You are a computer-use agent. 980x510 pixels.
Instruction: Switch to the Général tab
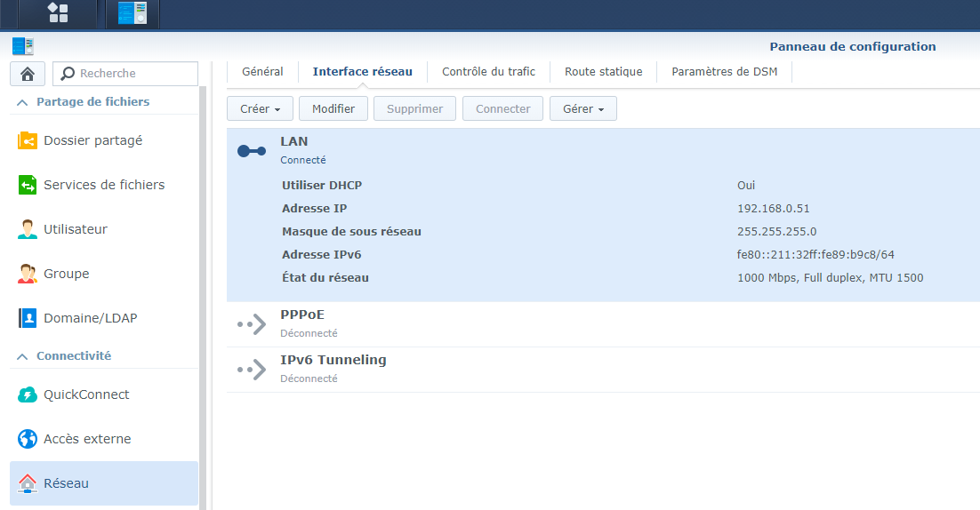tap(262, 72)
